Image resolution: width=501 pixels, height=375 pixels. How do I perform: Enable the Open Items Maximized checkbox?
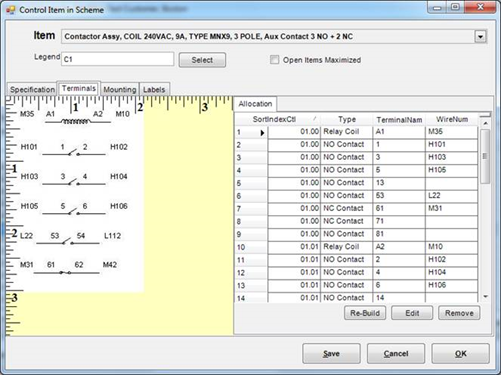click(x=274, y=60)
